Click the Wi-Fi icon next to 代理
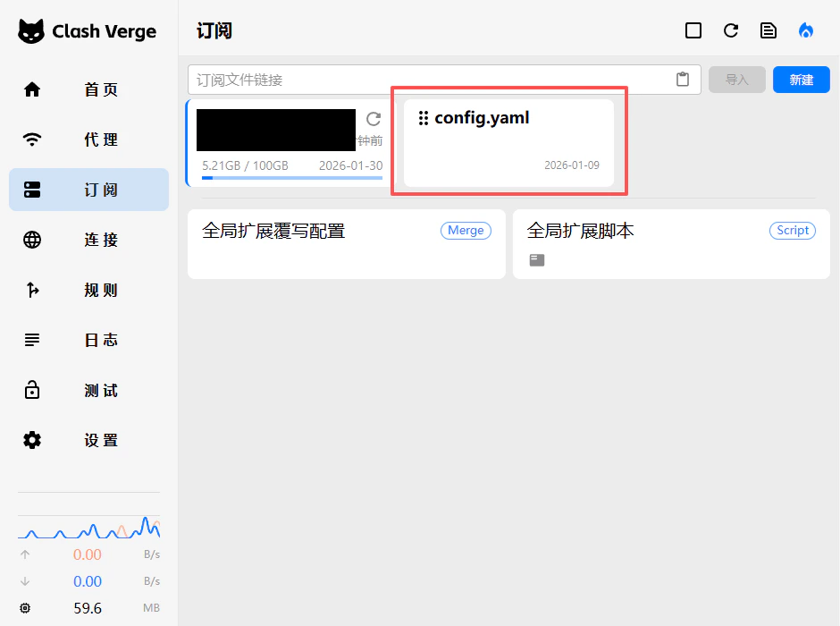840x626 pixels. click(x=32, y=140)
